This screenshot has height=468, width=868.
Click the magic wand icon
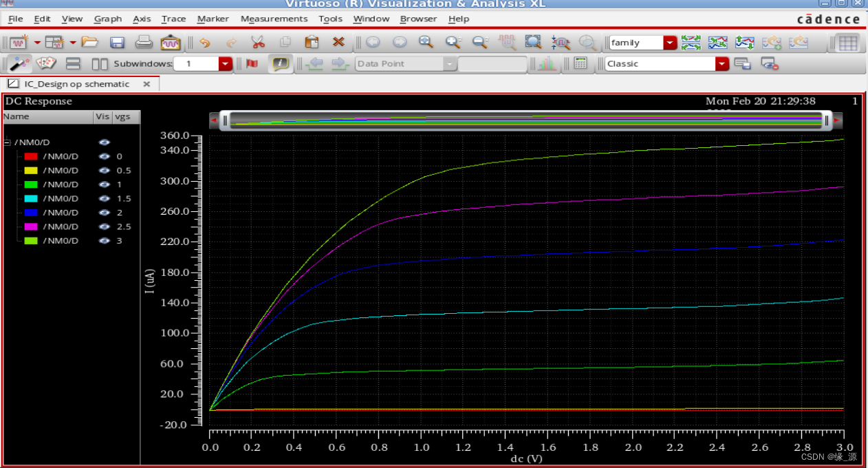click(19, 64)
